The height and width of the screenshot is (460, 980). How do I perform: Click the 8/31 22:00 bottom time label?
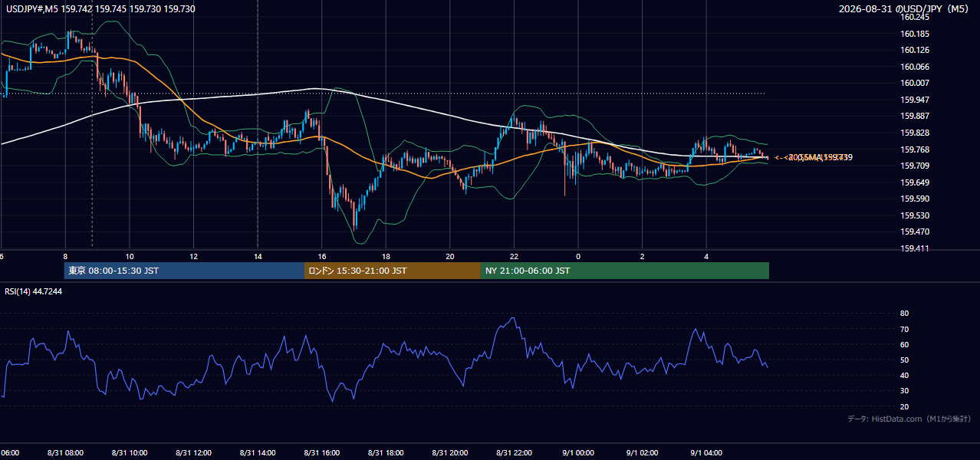[x=515, y=452]
